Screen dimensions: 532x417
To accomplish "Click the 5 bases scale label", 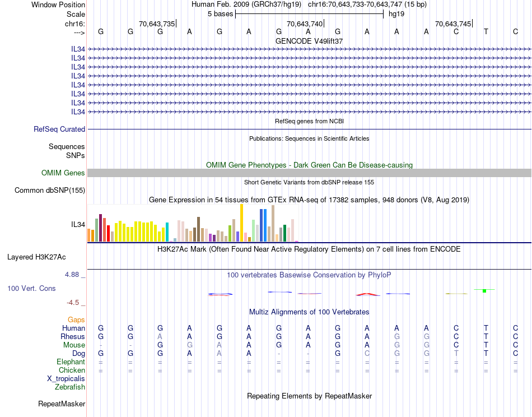I will tap(220, 14).
